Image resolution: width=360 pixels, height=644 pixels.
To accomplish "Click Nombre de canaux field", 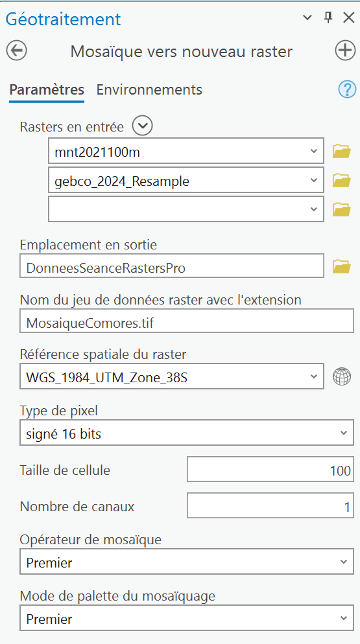I will point(270,505).
